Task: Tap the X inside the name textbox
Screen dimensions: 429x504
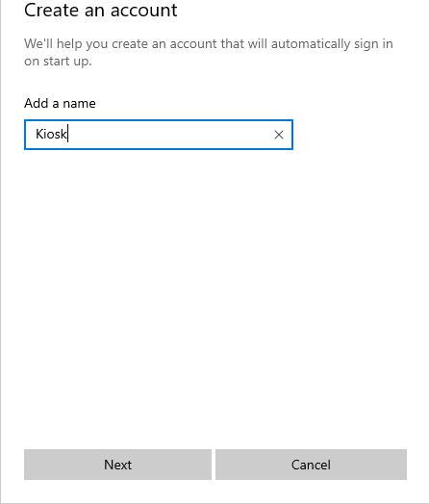Action: [279, 135]
